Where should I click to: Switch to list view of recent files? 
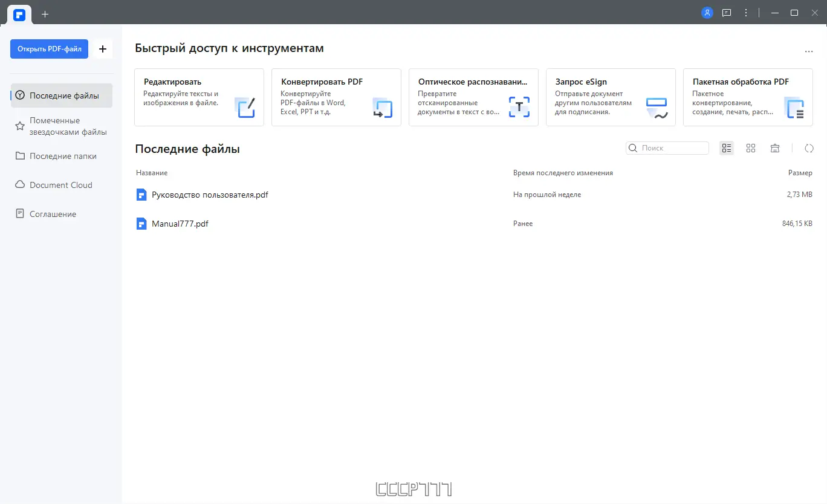pyautogui.click(x=727, y=148)
